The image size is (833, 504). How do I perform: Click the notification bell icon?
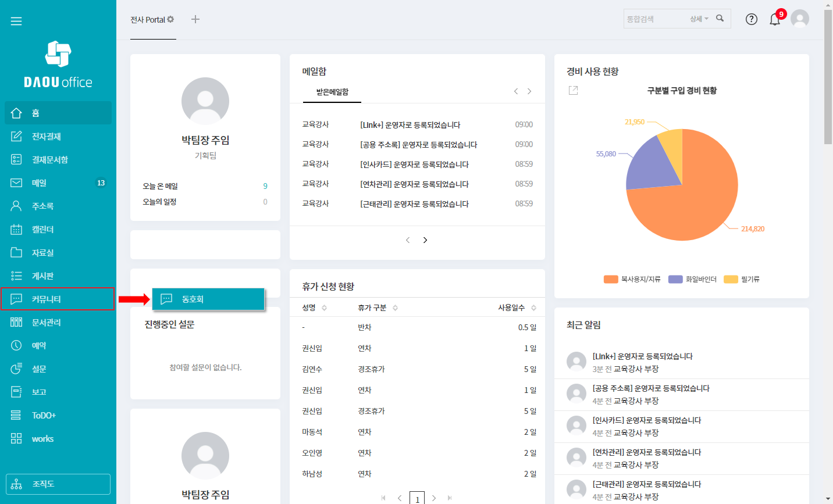click(774, 19)
